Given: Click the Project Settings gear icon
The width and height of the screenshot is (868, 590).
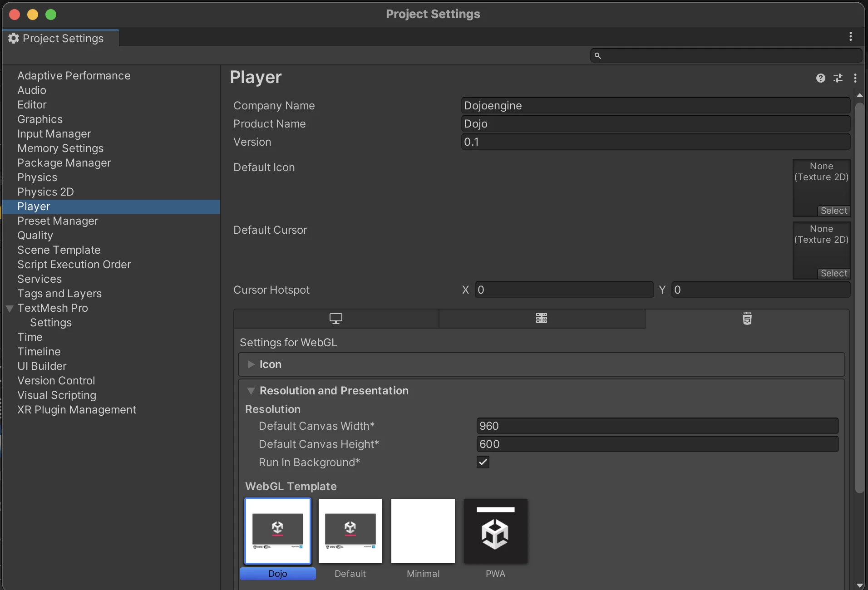Looking at the screenshot, I should [14, 38].
